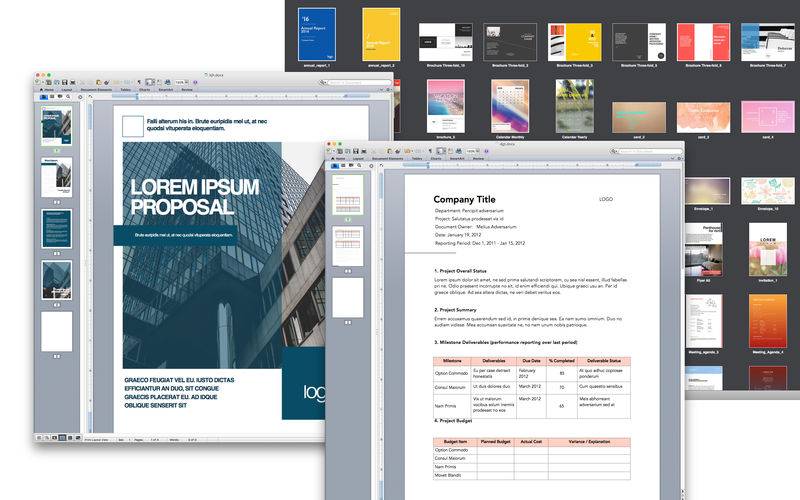Open ribbon gear menu in proposal window

388,90
